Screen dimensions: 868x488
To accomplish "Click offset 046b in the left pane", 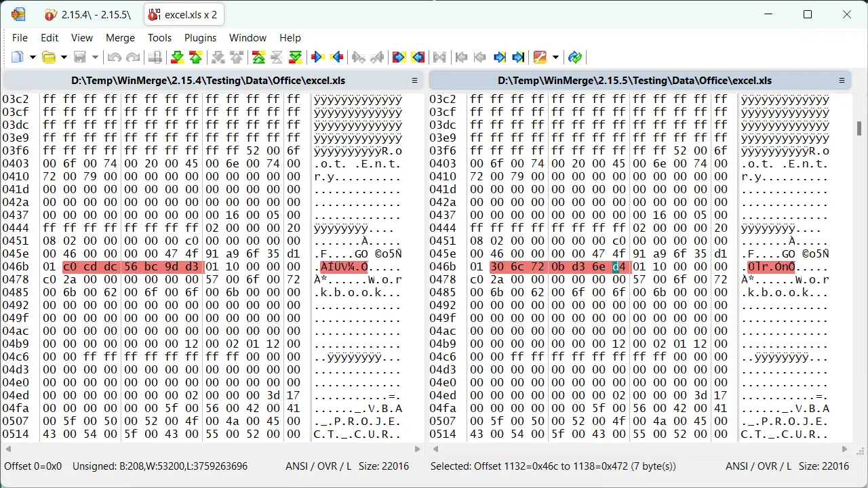I will (15, 267).
